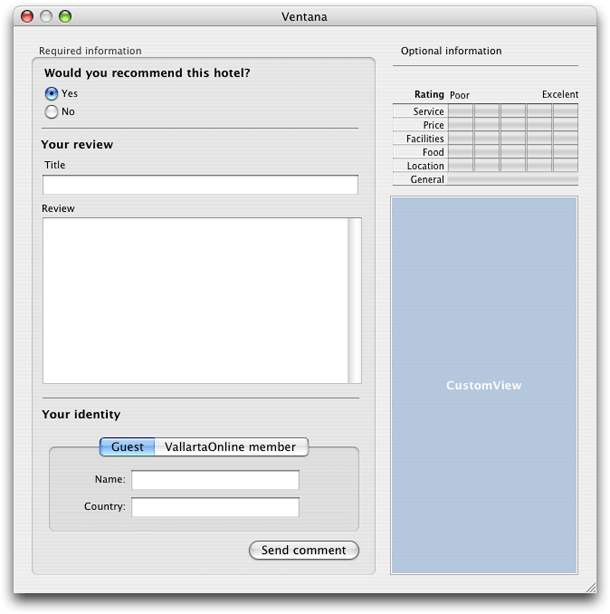Viewport: 610px width, 614px height.
Task: Click the 'Excelent' scale label
Action: tap(560, 94)
